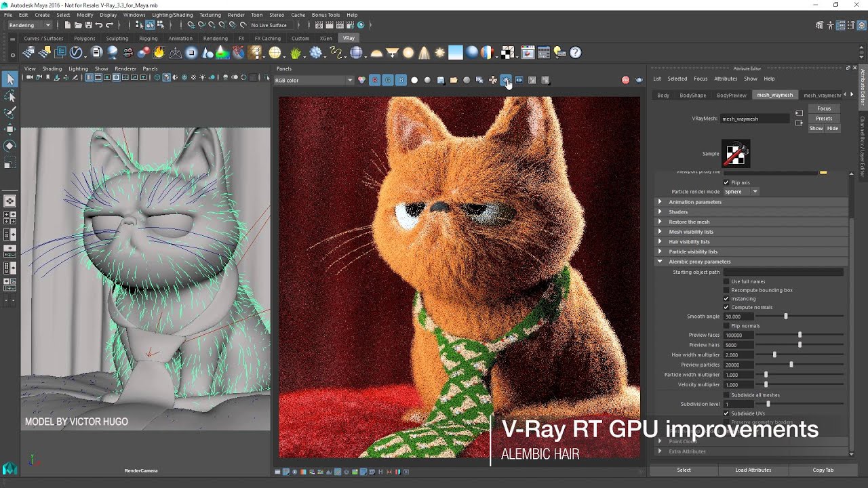Click the new scene file icon
Viewport: 868px width, 488px height.
[x=68, y=25]
